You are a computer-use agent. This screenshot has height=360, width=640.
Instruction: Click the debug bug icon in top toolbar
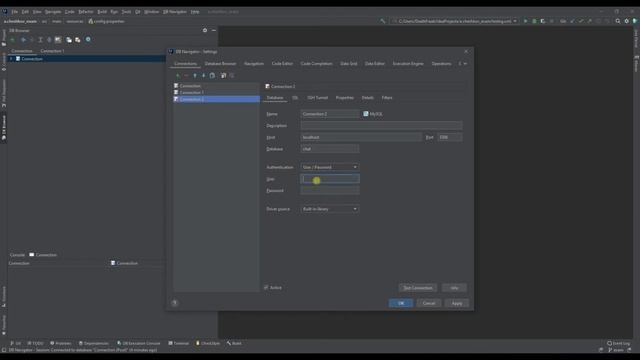[534, 21]
